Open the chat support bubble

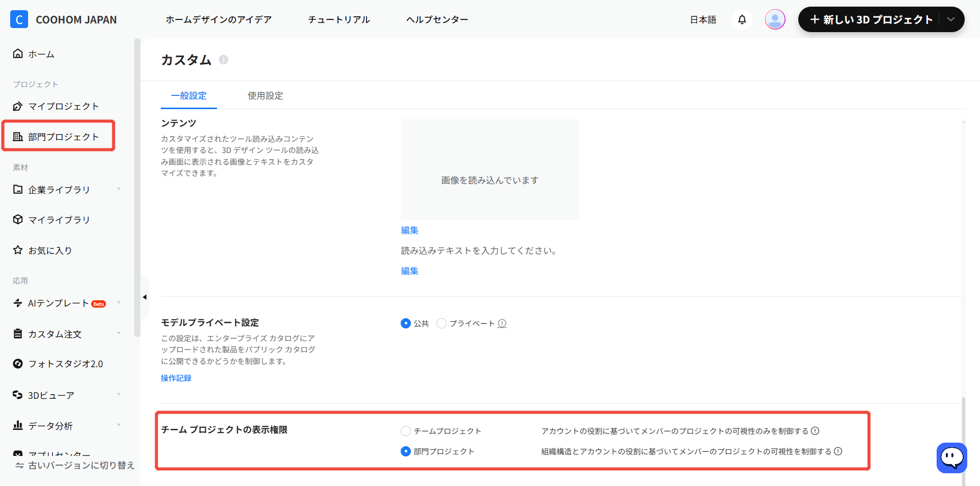[952, 457]
